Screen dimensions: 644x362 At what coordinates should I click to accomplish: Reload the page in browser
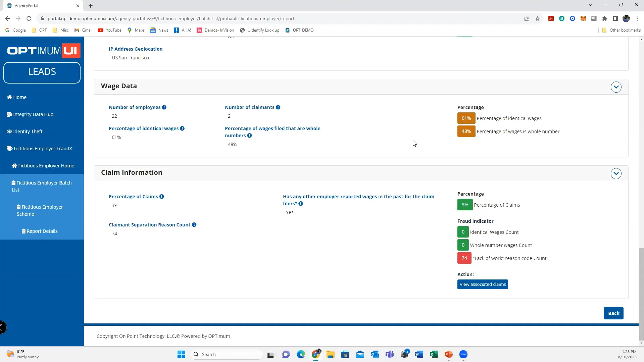(29, 18)
